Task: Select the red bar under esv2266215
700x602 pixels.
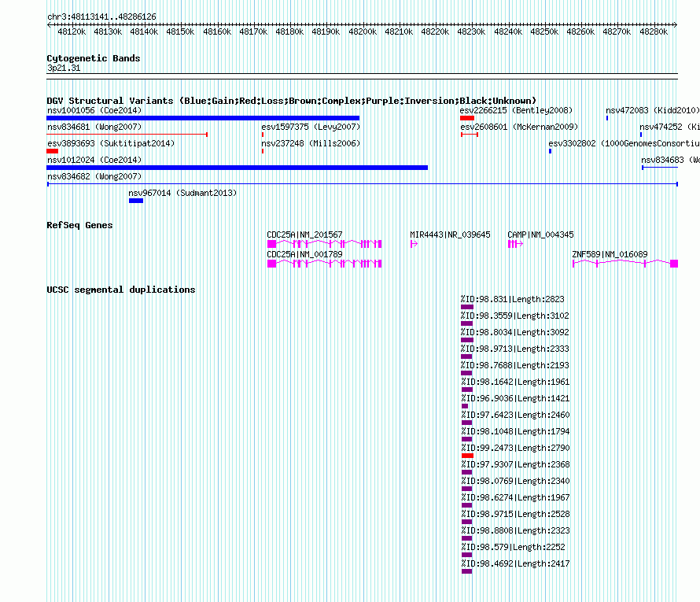Action: tap(467, 118)
